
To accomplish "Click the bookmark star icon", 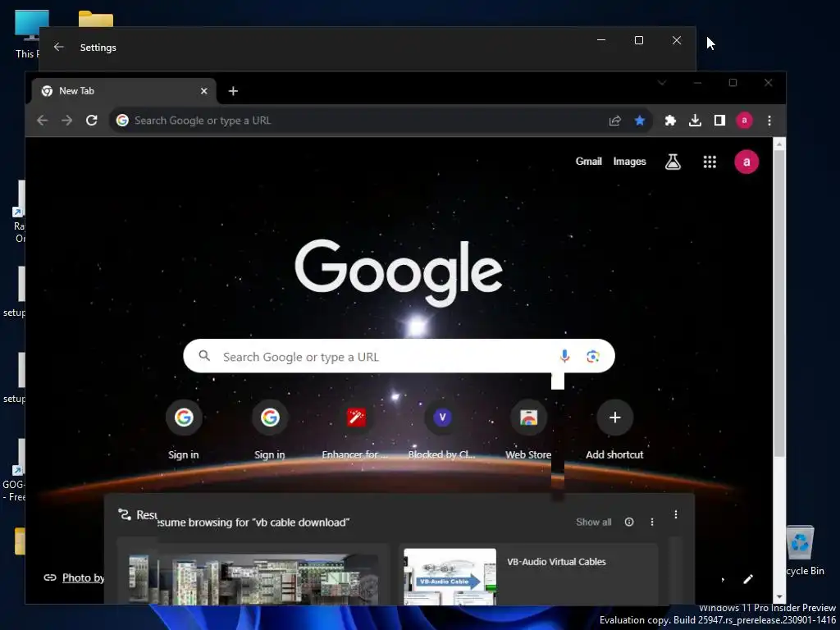I will [640, 121].
